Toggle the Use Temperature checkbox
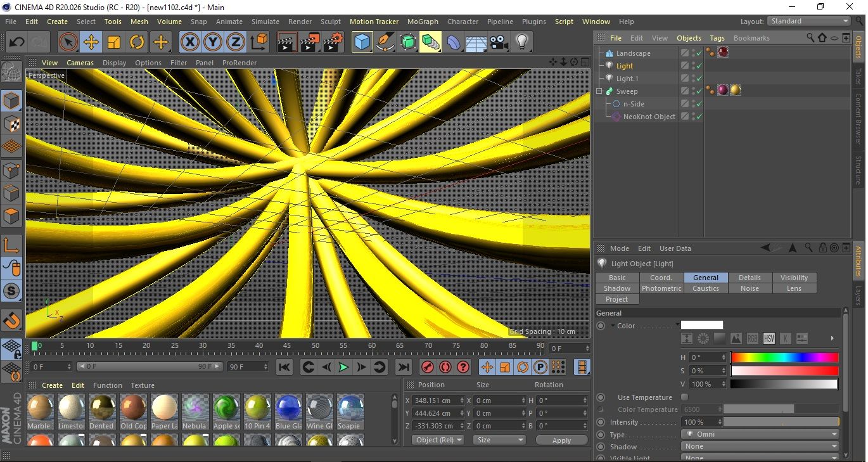This screenshot has width=868, height=462. pos(684,397)
